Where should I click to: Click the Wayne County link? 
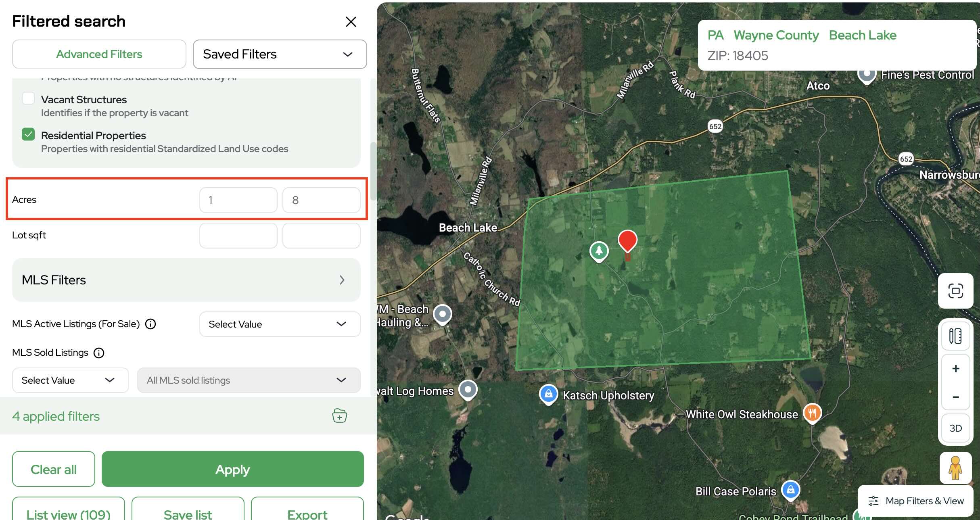776,36
